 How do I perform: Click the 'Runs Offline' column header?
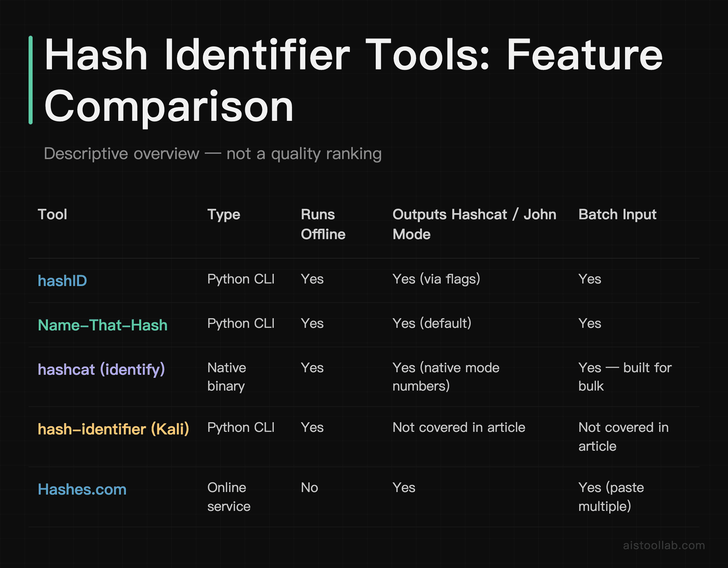point(323,224)
